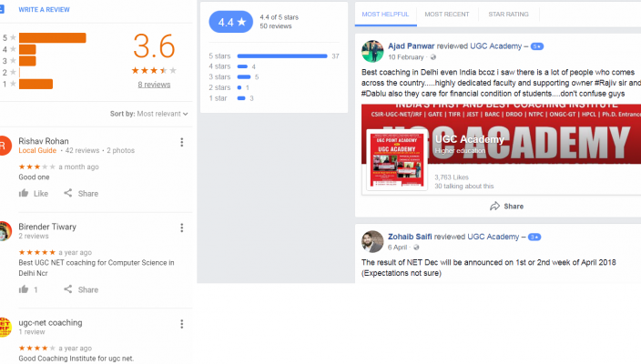The height and width of the screenshot is (364, 641).
Task: Click star rating row on Birender Tiwary's review
Action: pos(36,252)
